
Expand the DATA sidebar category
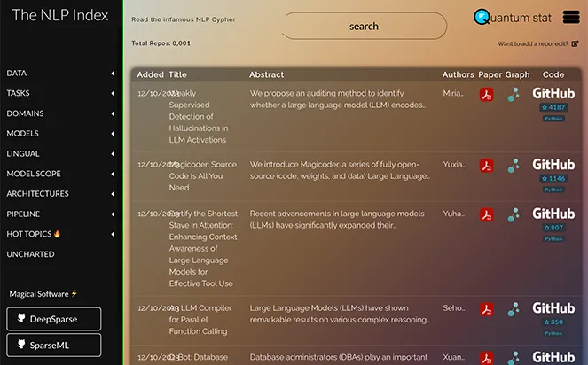tap(60, 73)
